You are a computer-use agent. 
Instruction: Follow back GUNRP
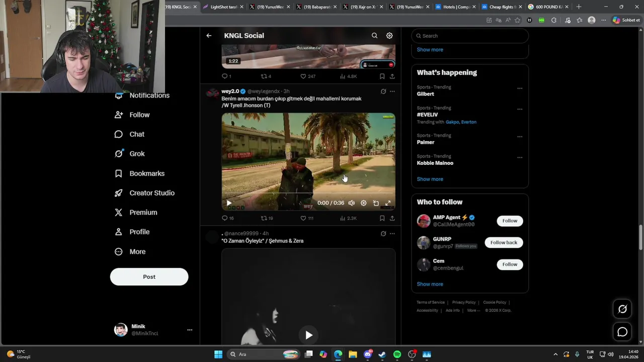tap(504, 242)
